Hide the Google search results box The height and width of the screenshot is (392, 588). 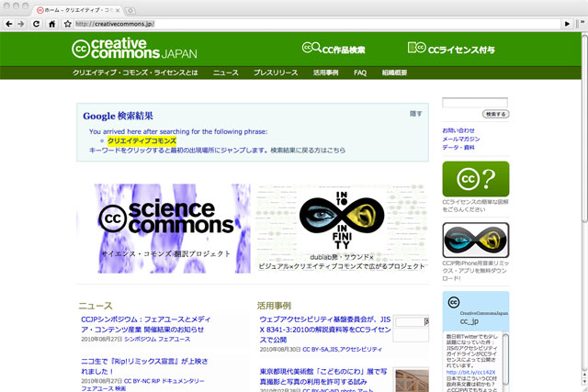click(416, 114)
